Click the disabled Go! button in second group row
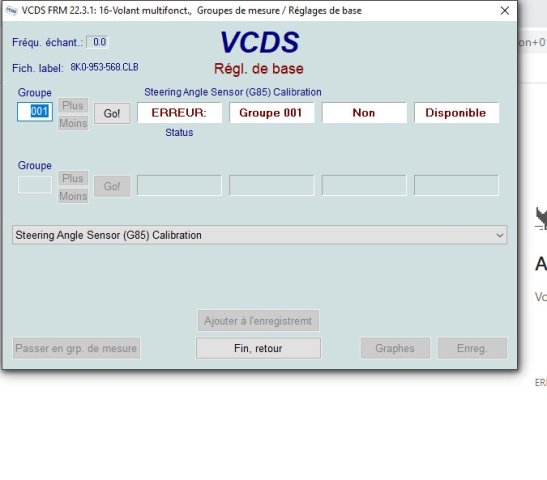The height and width of the screenshot is (480, 547). coord(112,186)
